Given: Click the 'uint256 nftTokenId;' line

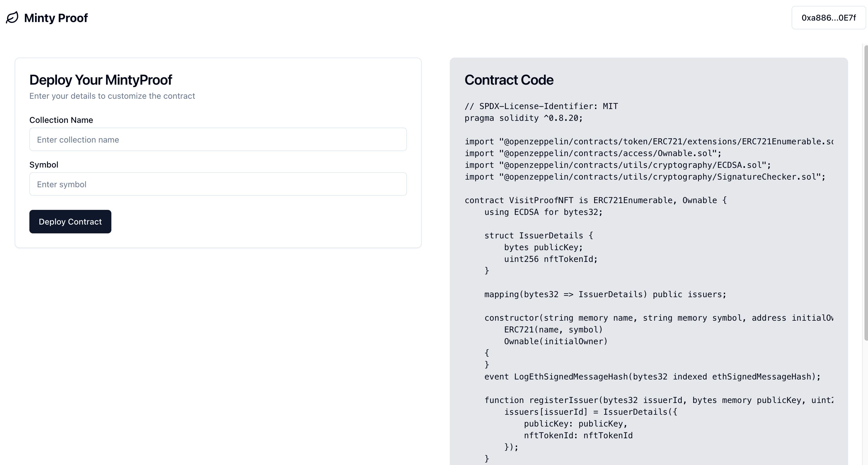Looking at the screenshot, I should pos(551,260).
